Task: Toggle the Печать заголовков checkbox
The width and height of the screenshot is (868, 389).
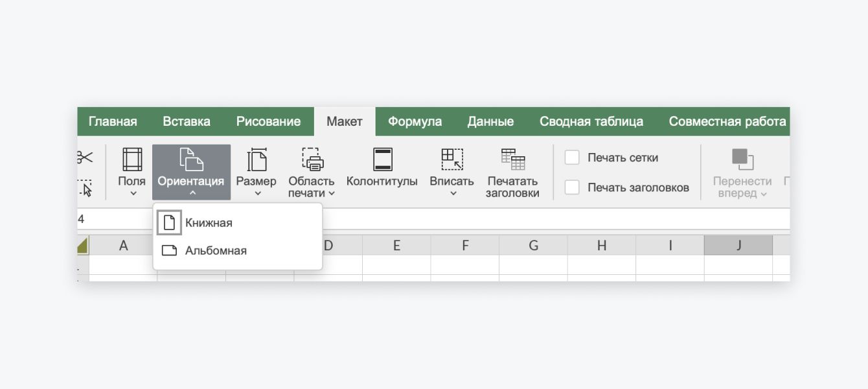Action: click(572, 187)
